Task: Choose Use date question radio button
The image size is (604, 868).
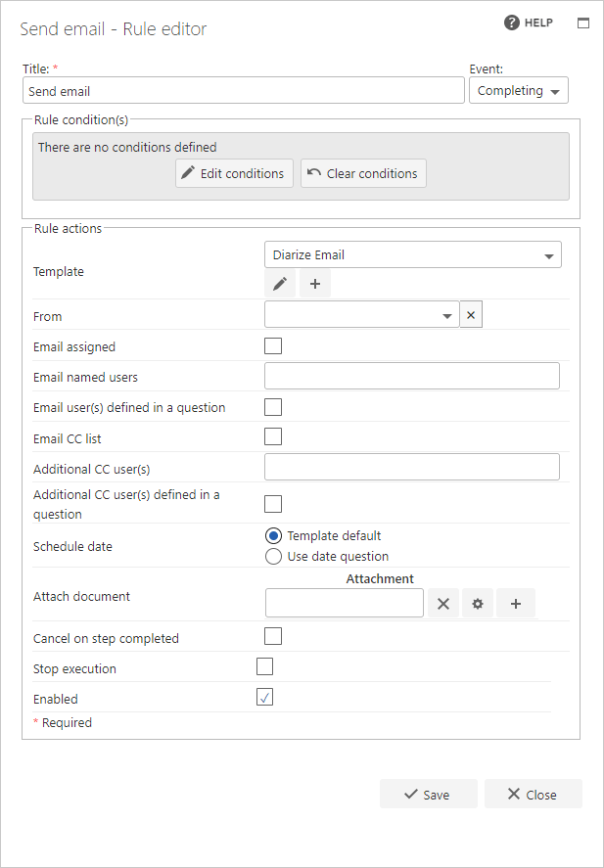Action: point(273,557)
